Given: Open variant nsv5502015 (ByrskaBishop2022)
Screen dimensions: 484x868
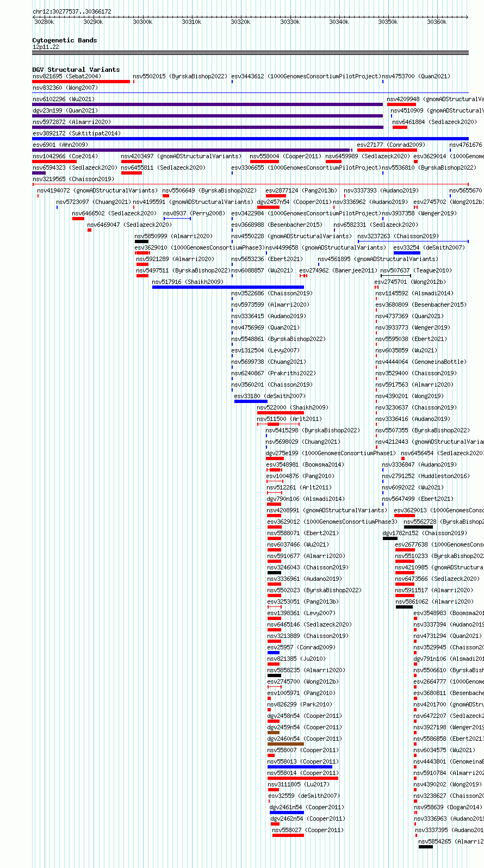Looking at the screenshot, I should (x=180, y=77).
